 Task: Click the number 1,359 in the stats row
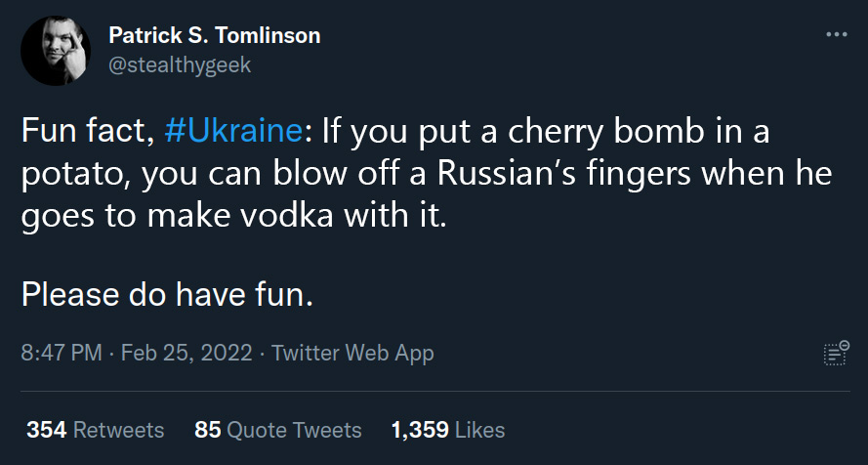[419, 430]
